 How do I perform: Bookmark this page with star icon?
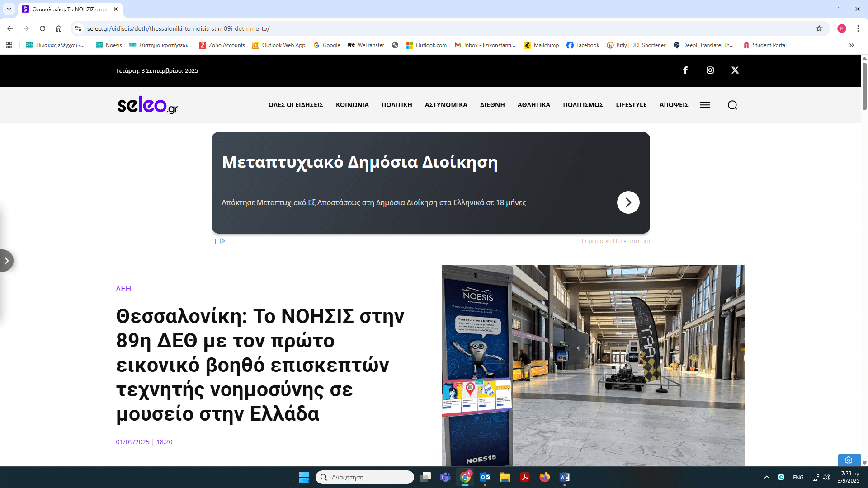coord(819,28)
